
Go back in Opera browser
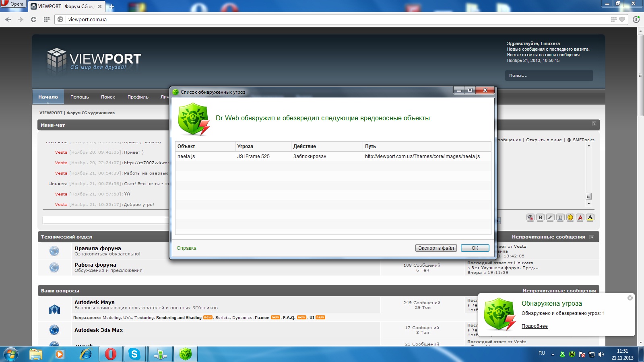8,19
